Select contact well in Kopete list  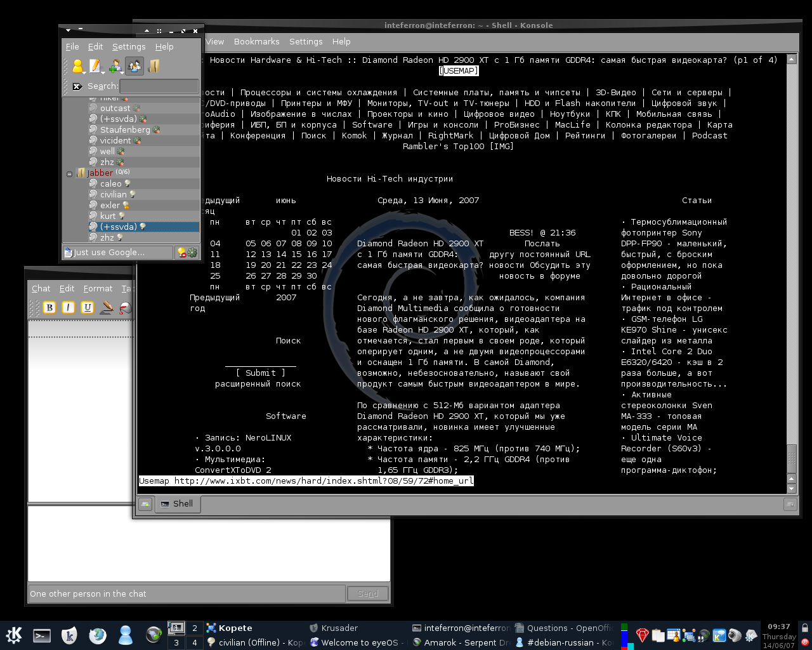tap(143, 151)
